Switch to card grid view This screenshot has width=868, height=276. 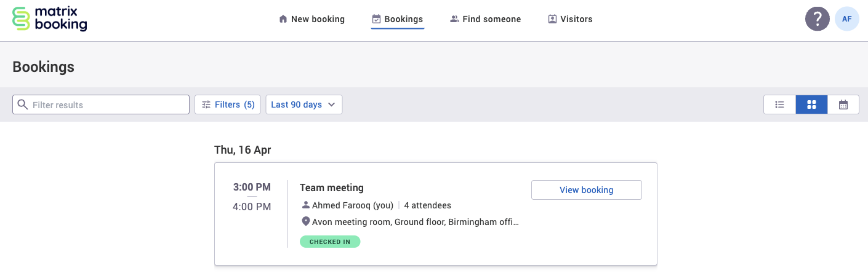pyautogui.click(x=811, y=104)
